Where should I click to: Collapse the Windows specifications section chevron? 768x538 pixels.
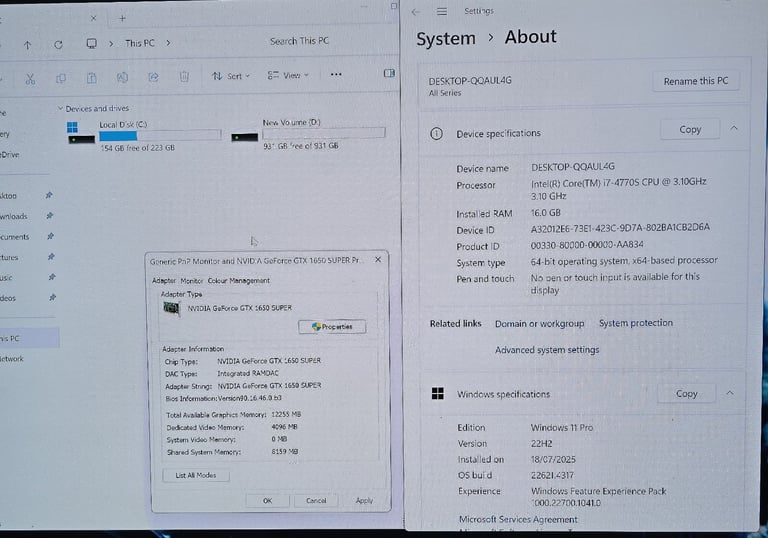point(730,393)
